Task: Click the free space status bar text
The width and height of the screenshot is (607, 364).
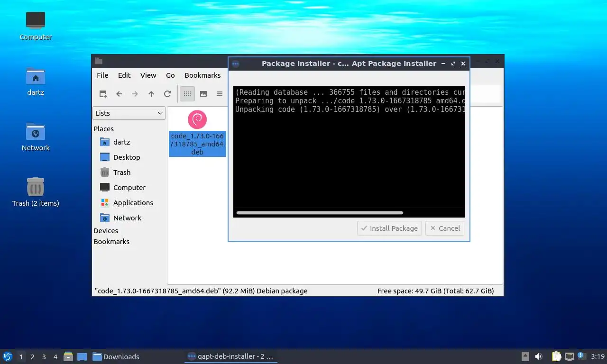Action: coord(435,291)
